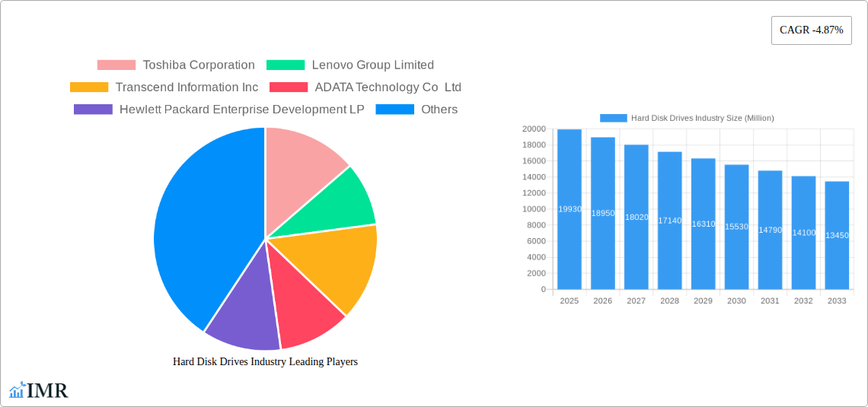868x407 pixels.
Task: Click the 16000 y-axis label
Action: coord(535,161)
